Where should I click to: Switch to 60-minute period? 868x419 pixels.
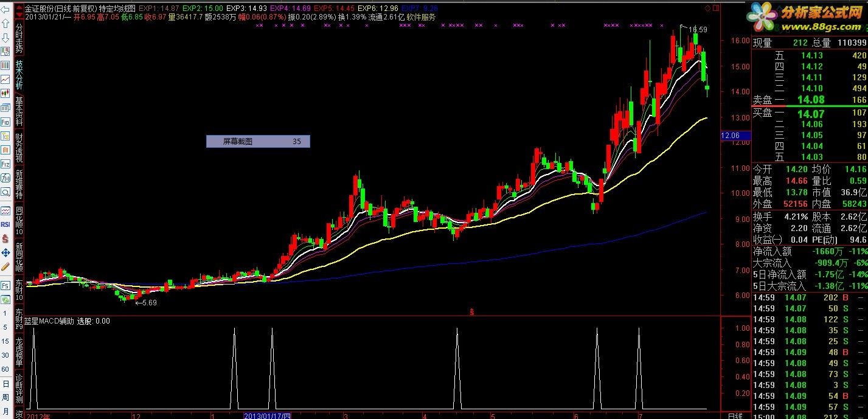5,369
